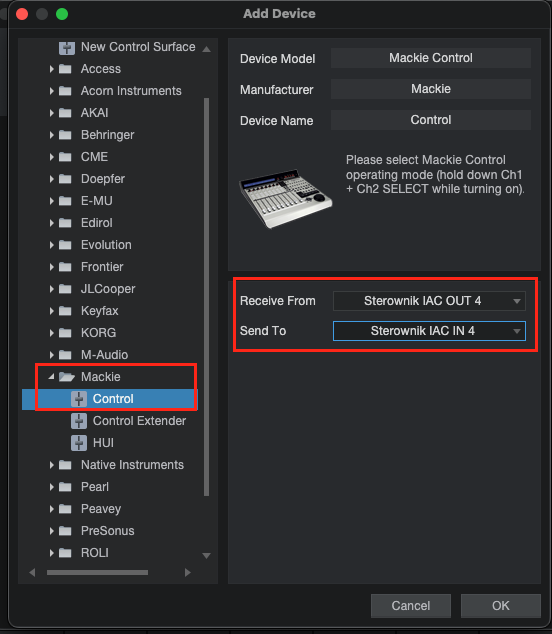Click the Device Name field
Screen dimensions: 552x634
point(431,120)
